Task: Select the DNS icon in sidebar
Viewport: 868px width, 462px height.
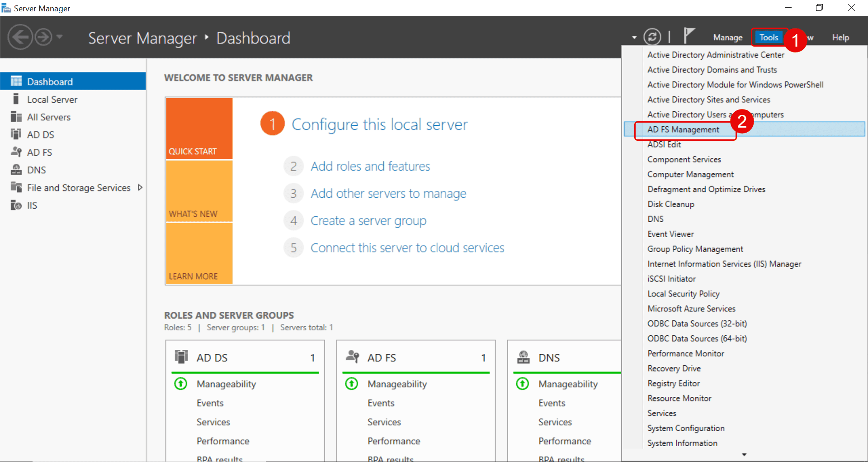Action: 16,170
